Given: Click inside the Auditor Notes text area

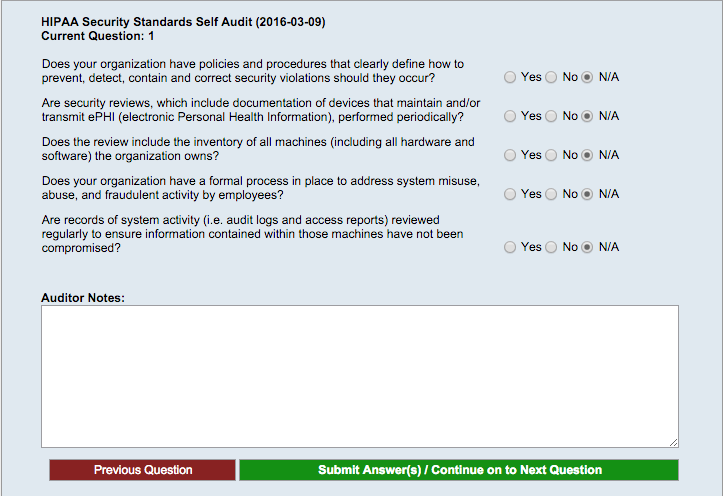Looking at the screenshot, I should pos(360,376).
